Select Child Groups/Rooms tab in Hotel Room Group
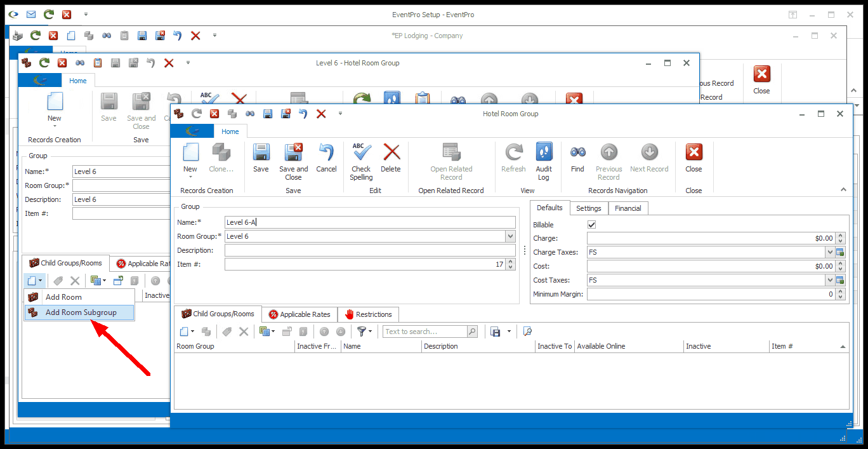Screen dimensions: 868x449 click(218, 314)
